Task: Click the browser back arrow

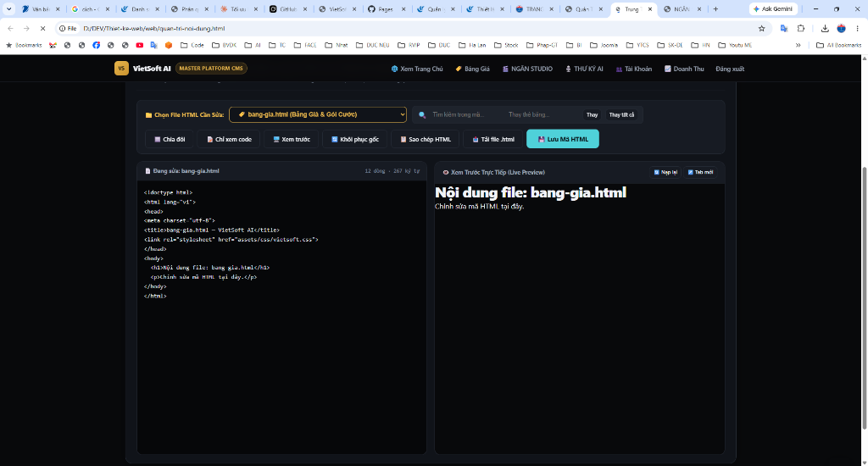Action: (10, 28)
